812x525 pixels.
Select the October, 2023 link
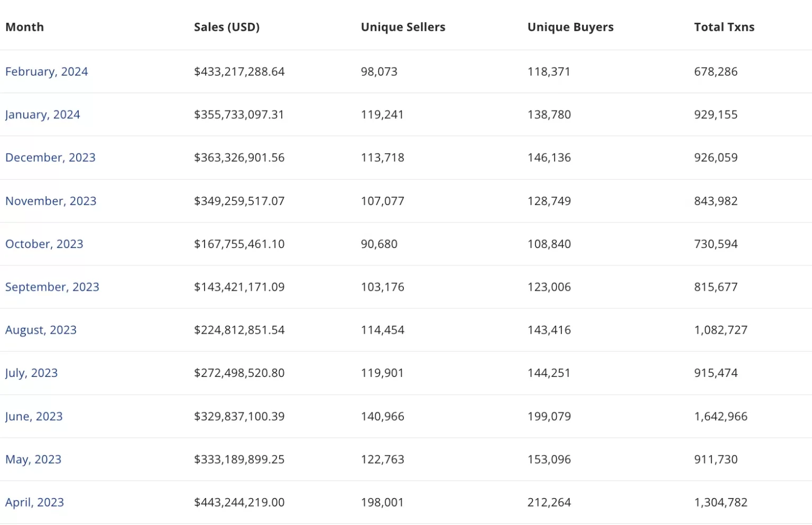[x=44, y=244]
